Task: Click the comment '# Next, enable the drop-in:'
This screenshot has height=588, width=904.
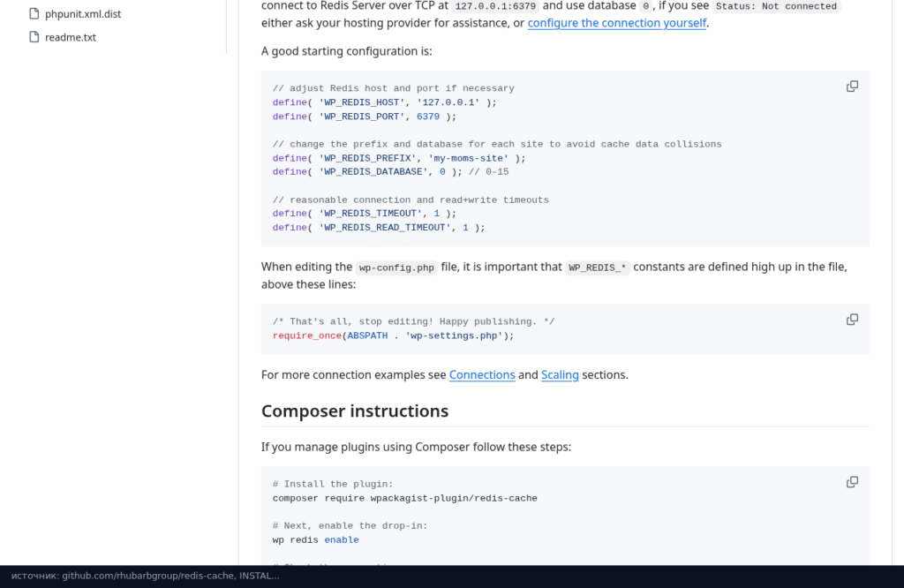Action: click(350, 525)
